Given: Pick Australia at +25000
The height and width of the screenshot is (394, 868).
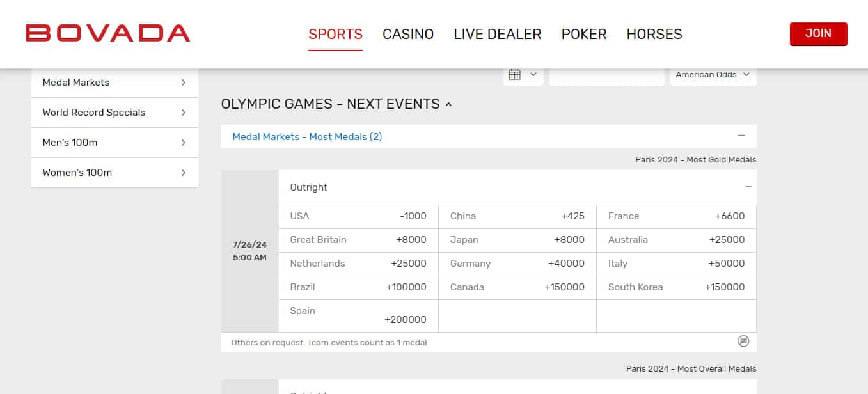Looking at the screenshot, I should (676, 240).
